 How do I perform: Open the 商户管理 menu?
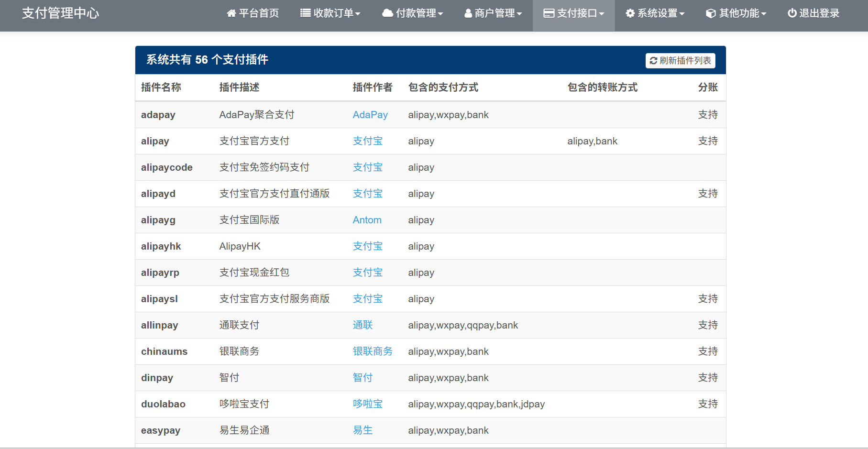(494, 13)
